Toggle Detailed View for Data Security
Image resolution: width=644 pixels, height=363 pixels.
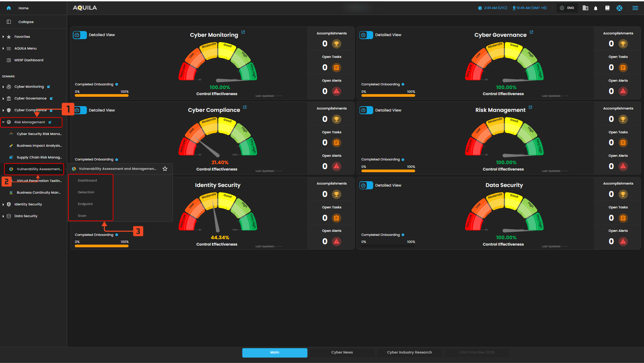[366, 185]
